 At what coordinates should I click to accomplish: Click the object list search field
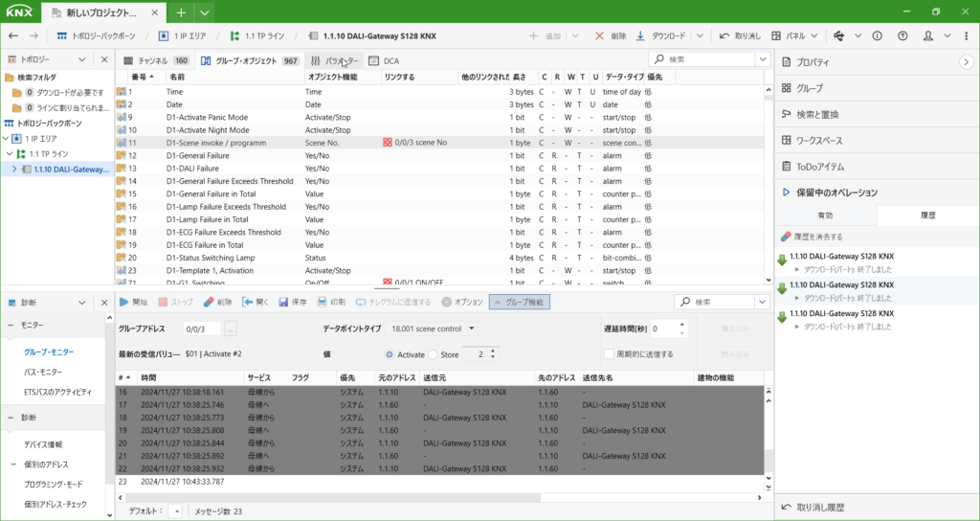tap(702, 59)
